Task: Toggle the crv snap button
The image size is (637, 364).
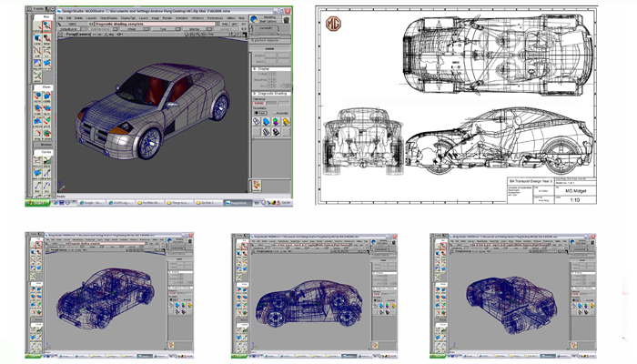Action: click(x=243, y=24)
